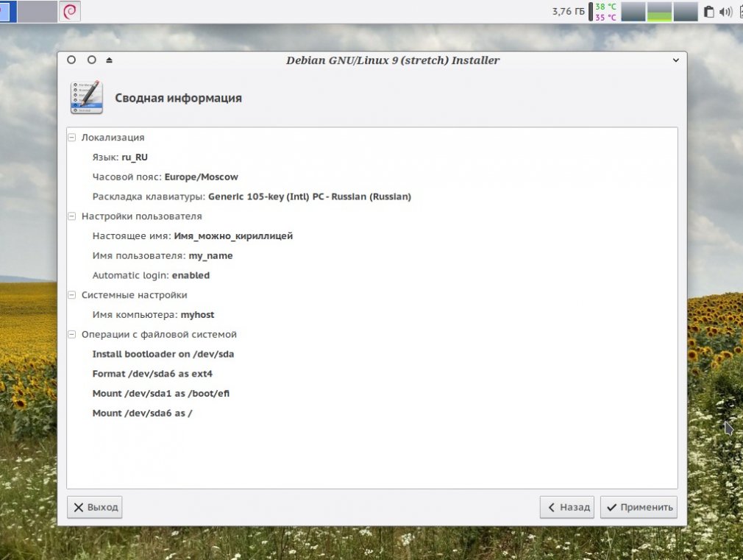Select the Раскладка клавиатуры row
The width and height of the screenshot is (743, 560).
(x=252, y=196)
